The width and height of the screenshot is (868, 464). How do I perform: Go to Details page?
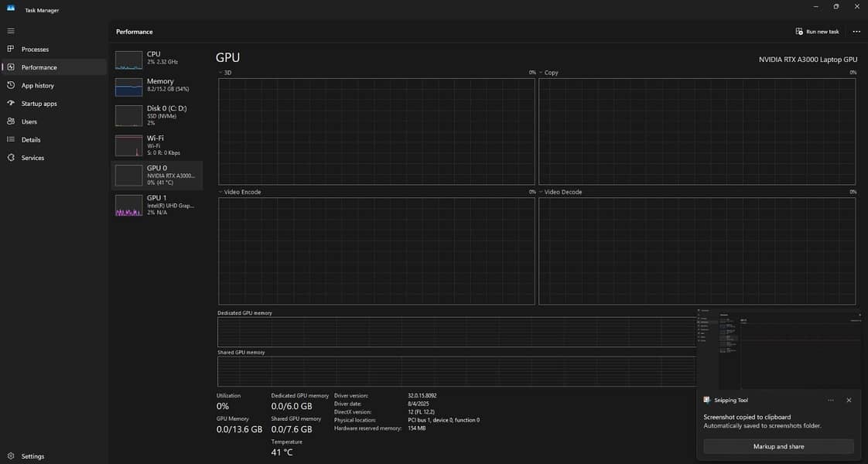[31, 140]
